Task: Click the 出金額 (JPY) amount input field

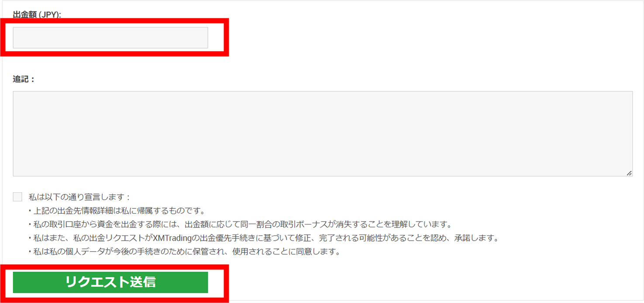Action: (110, 38)
